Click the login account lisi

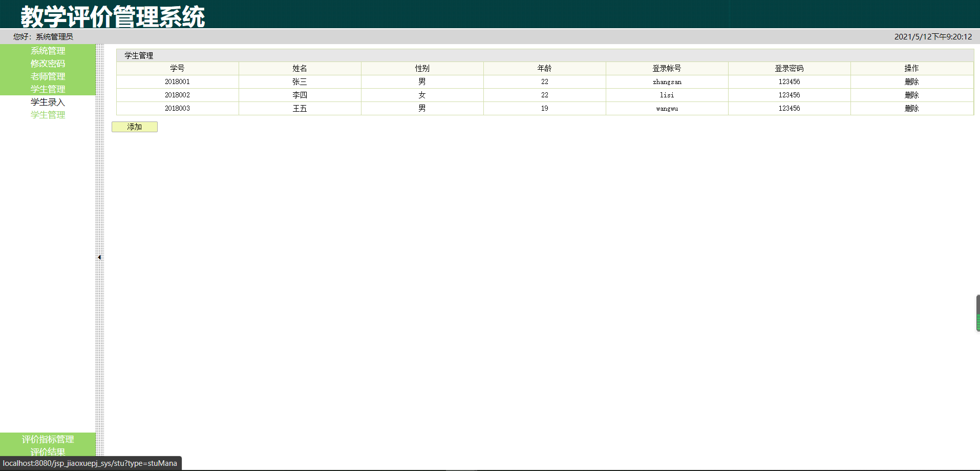point(667,95)
